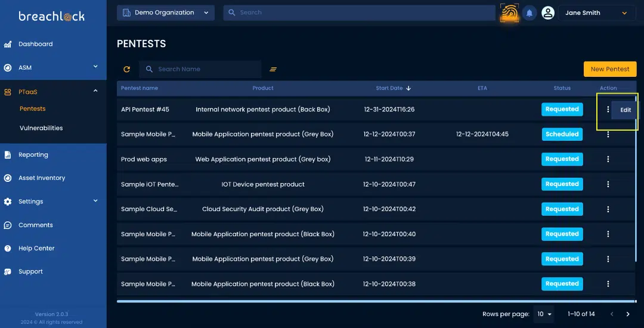Open the Jane Smith account dropdown
The height and width of the screenshot is (328, 644).
point(597,13)
